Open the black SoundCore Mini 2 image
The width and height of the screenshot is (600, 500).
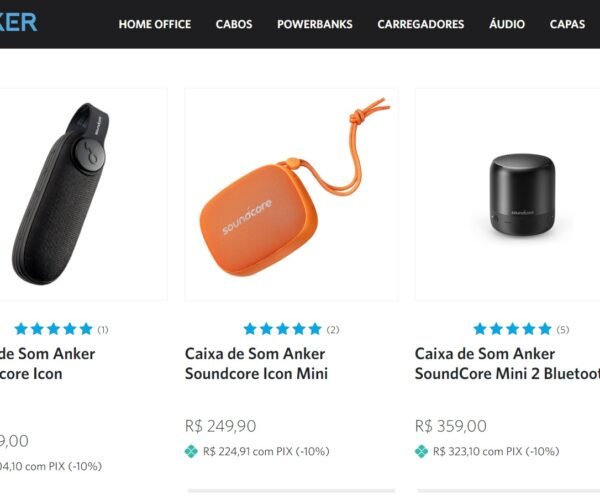(507, 194)
